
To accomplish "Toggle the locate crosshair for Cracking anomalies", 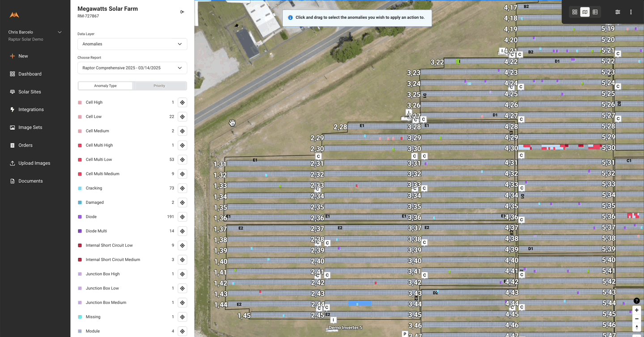I will pyautogui.click(x=182, y=188).
